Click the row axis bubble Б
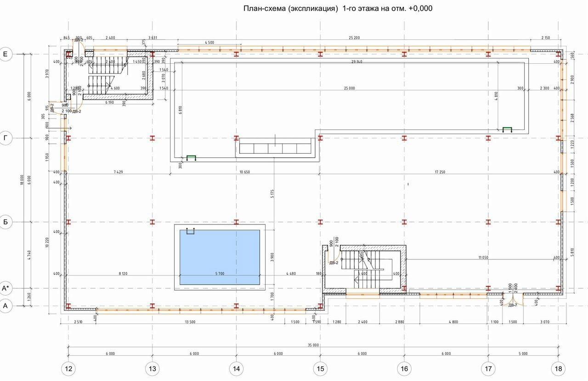588x381 pixels. 6,222
